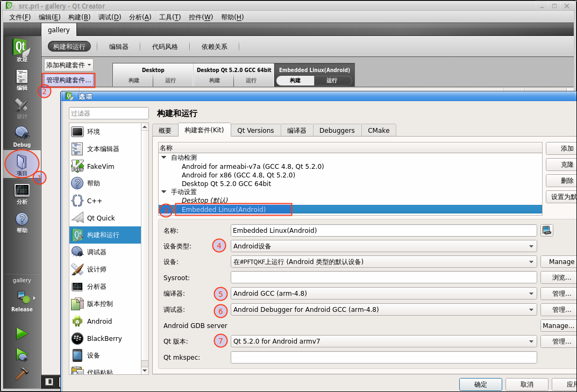Viewport: 577px width, 392px height.
Task: Click the Remove kit button
Action: click(562, 181)
